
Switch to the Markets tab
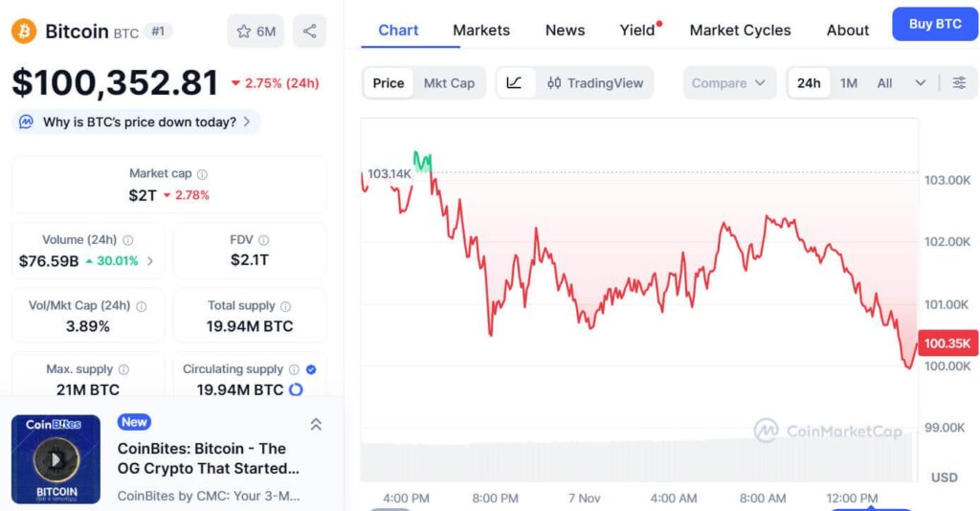tap(481, 30)
